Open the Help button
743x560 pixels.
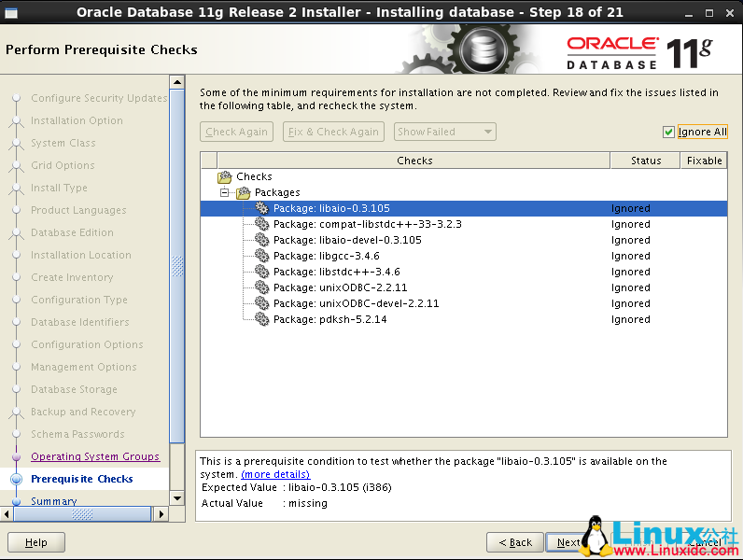tap(36, 542)
